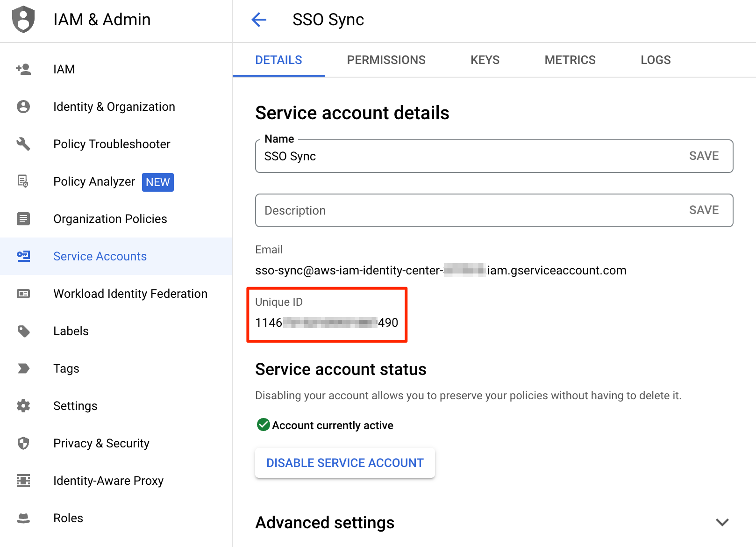Viewport: 756px width, 547px height.
Task: Click the Settings gear icon
Action: (23, 406)
